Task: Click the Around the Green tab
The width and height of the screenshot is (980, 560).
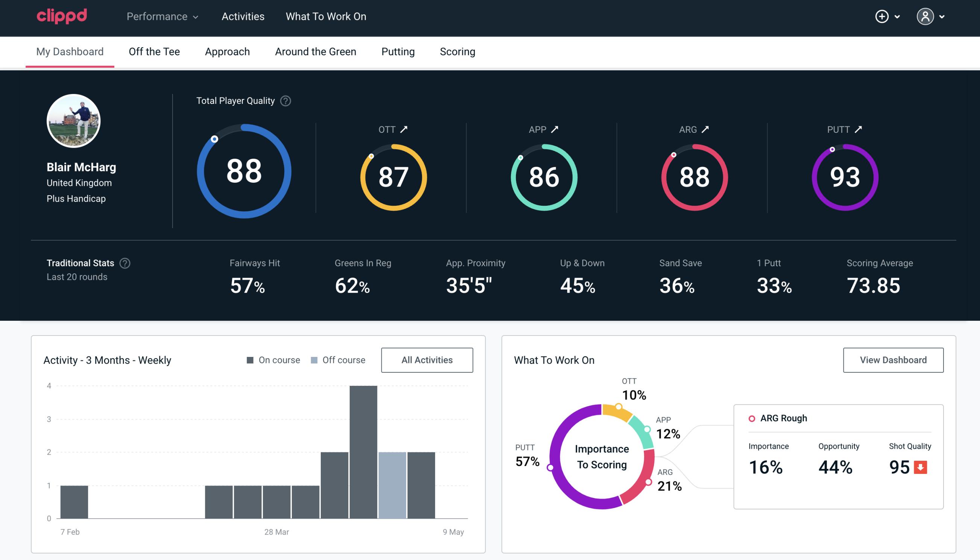Action: pyautogui.click(x=316, y=51)
